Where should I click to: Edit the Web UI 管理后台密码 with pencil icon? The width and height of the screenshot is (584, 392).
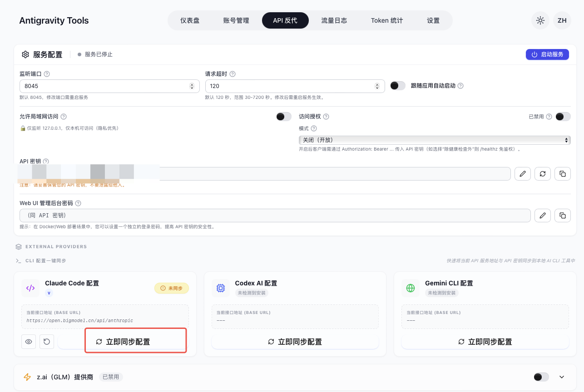pyautogui.click(x=542, y=216)
